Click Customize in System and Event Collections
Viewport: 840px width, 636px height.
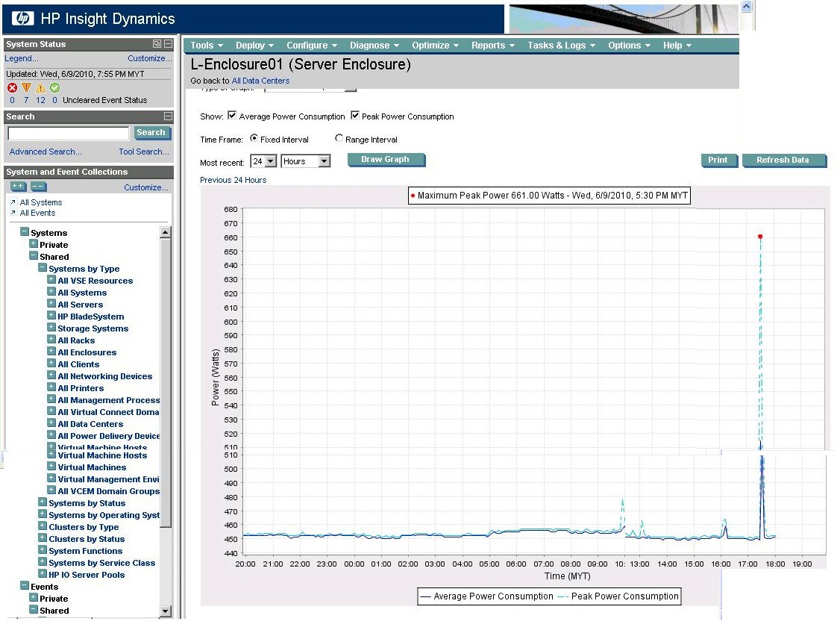(145, 187)
